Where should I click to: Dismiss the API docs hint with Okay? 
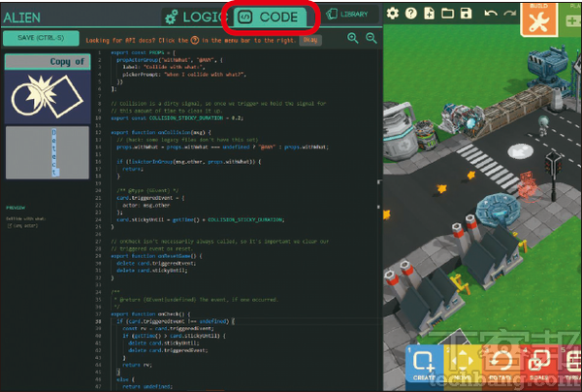coord(309,39)
